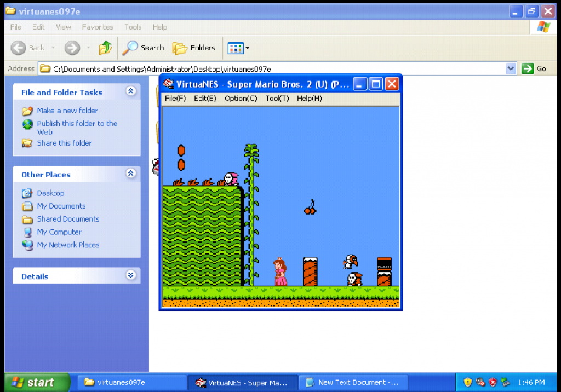Open My Documents from Other Places
The image size is (561, 392).
coord(61,206)
